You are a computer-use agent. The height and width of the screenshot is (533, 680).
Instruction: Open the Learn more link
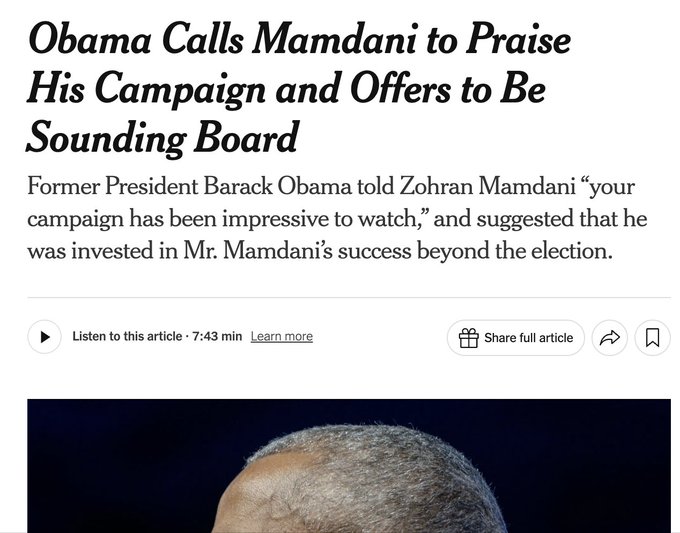click(281, 337)
